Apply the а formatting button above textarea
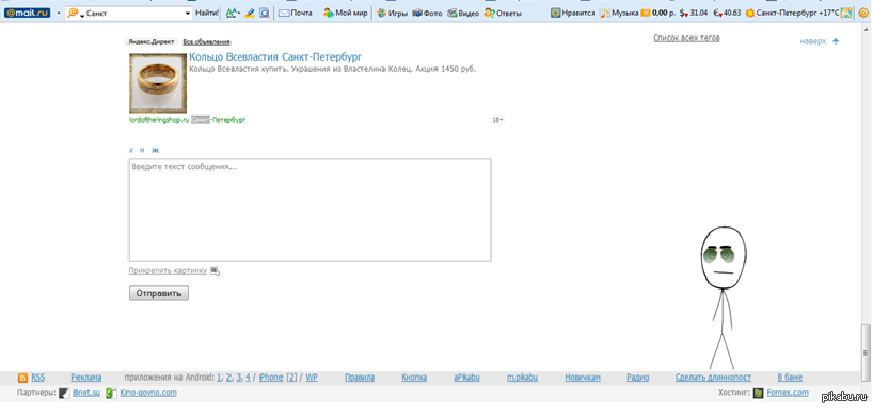Image resolution: width=872 pixels, height=408 pixels. point(142,150)
